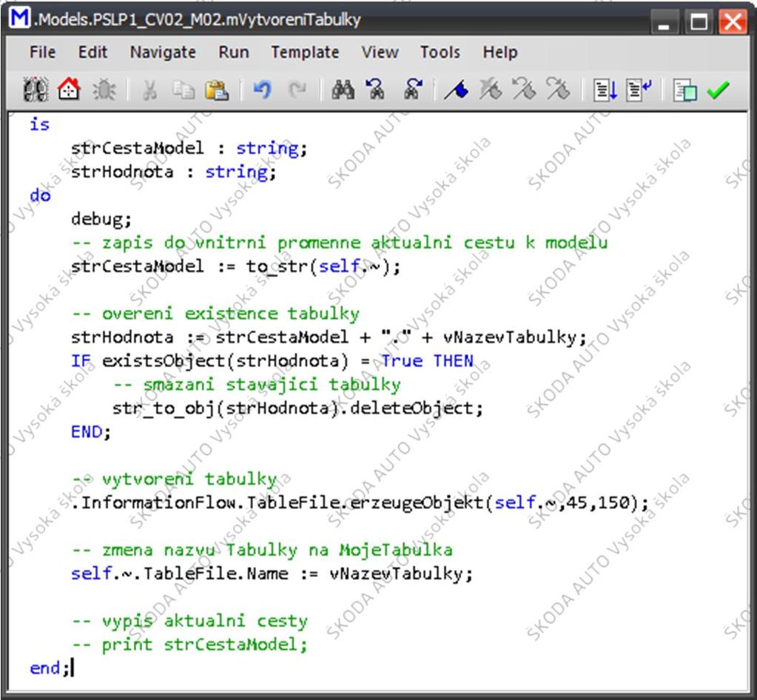
Task: Click the next bookmark flag icon
Action: pos(558,90)
